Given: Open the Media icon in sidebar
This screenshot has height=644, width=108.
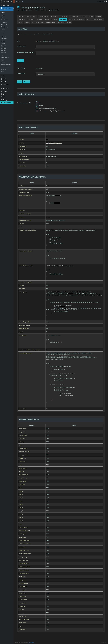Looking at the screenshot, I should [2, 79].
